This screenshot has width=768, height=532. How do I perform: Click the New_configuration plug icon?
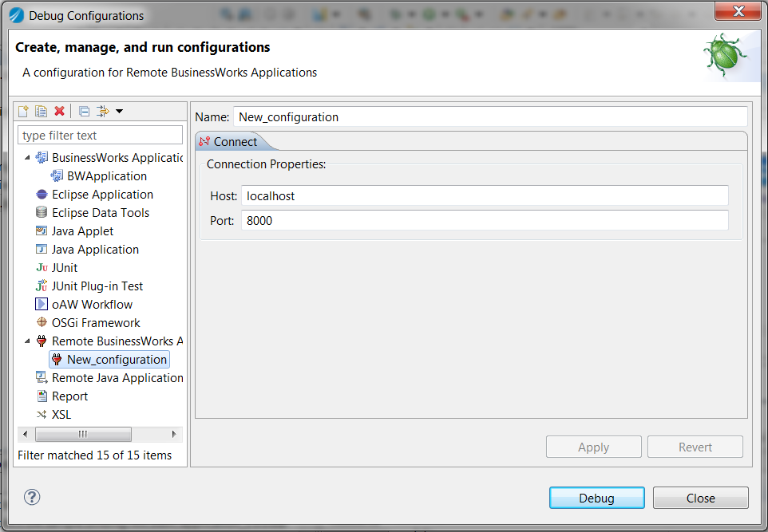click(x=57, y=359)
